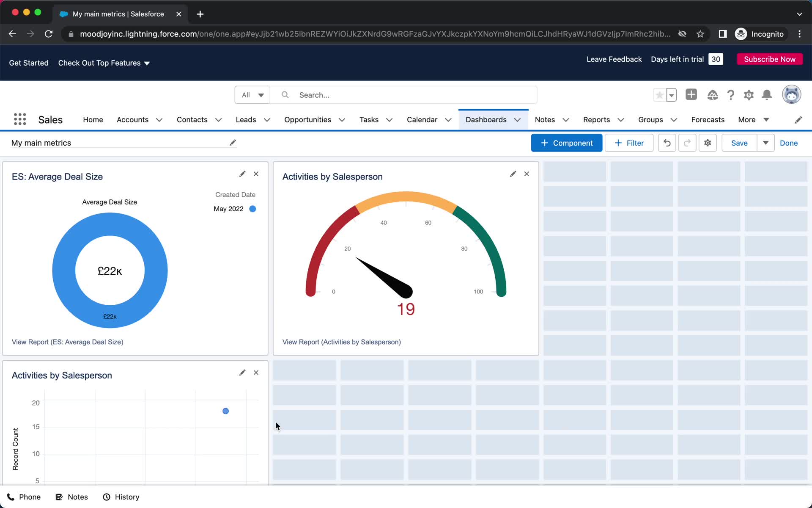Expand the favorites list dropdown arrow
812x508 pixels.
pyautogui.click(x=671, y=95)
